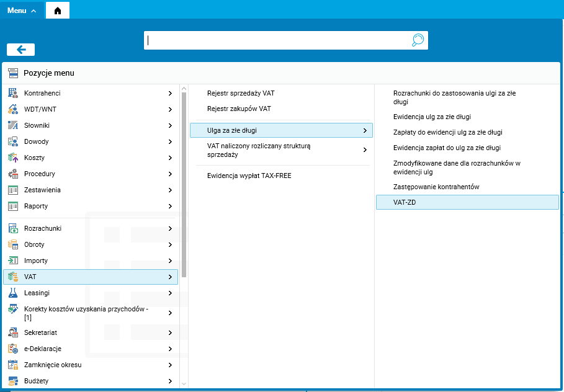The height and width of the screenshot is (392, 564).
Task: Click the Kontrahenci icon
Action: (13, 93)
